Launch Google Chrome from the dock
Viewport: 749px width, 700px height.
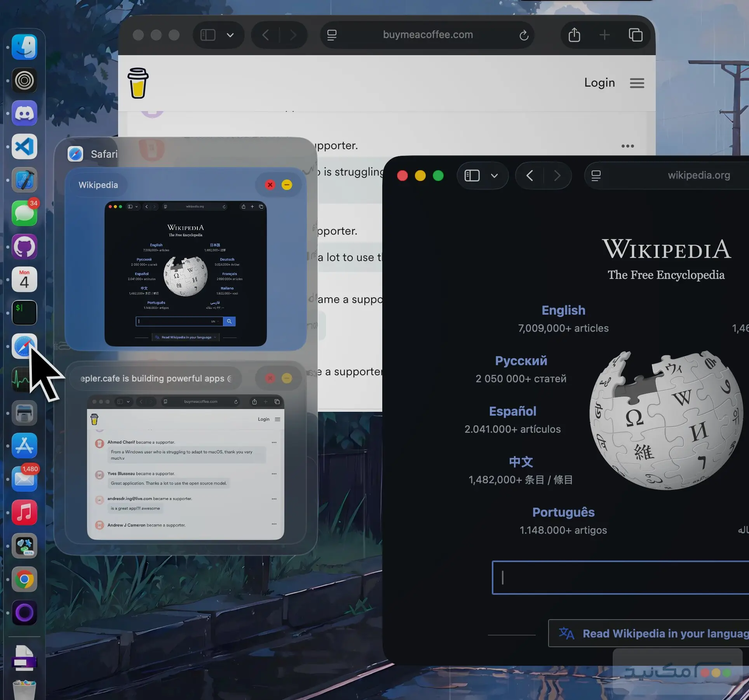click(24, 579)
